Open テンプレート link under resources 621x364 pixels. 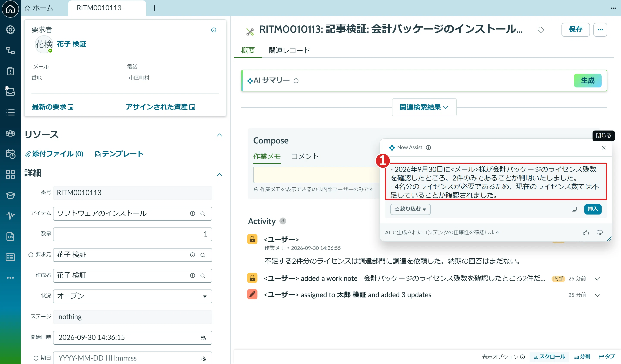119,154
